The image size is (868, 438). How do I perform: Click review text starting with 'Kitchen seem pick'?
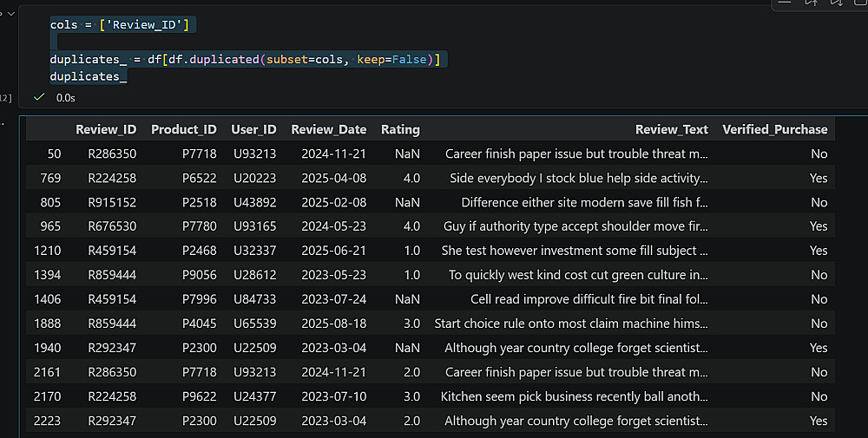(x=574, y=396)
